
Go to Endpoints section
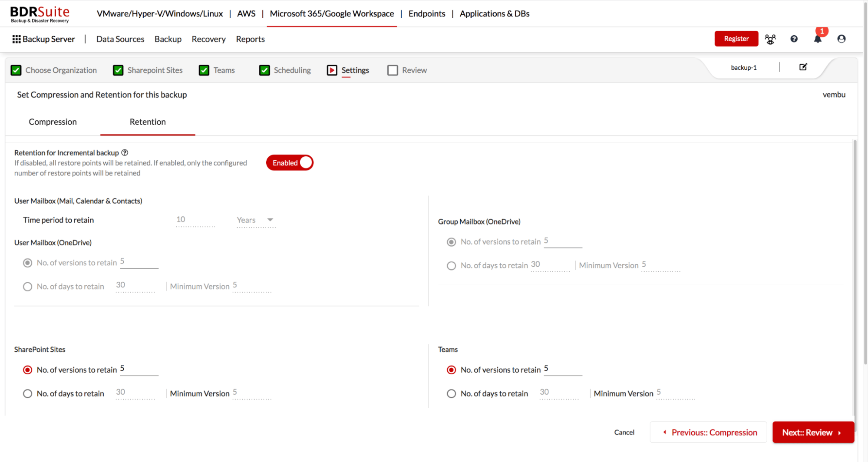click(427, 13)
